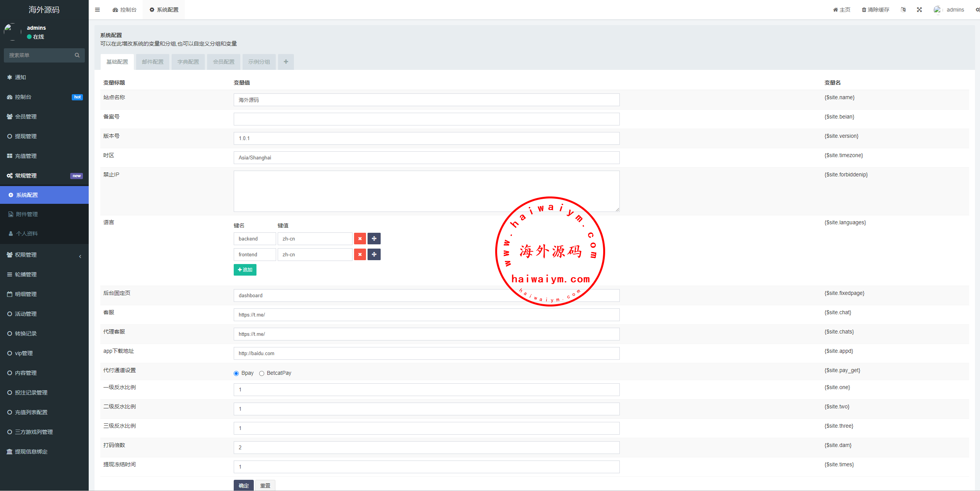Screen dimensions: 980x491
Task: Click the move handle on the frontend language row
Action: click(x=374, y=254)
